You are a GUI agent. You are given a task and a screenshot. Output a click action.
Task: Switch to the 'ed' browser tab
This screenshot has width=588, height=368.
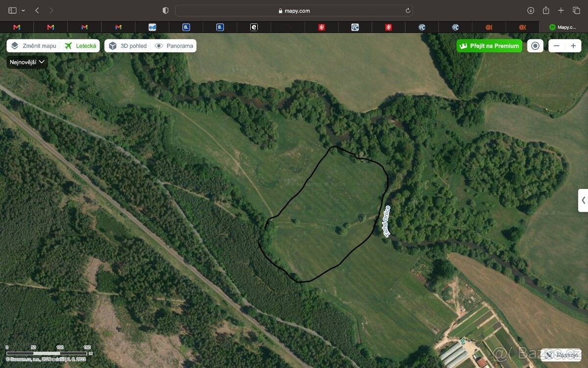coord(152,27)
